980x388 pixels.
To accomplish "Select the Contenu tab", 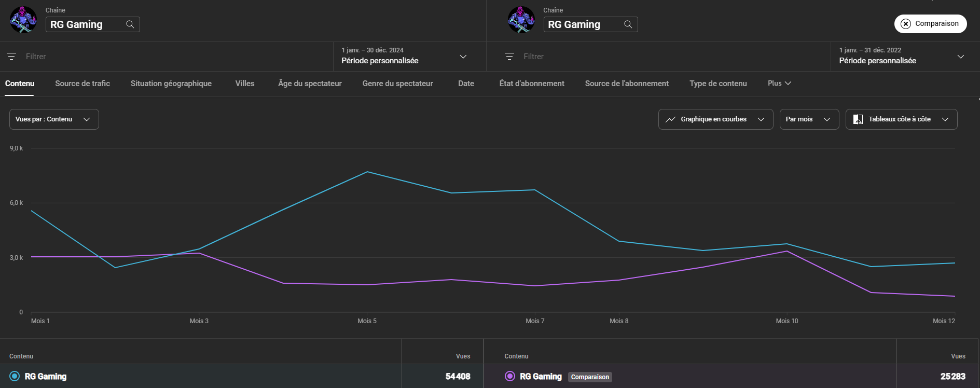I will pyautogui.click(x=20, y=84).
